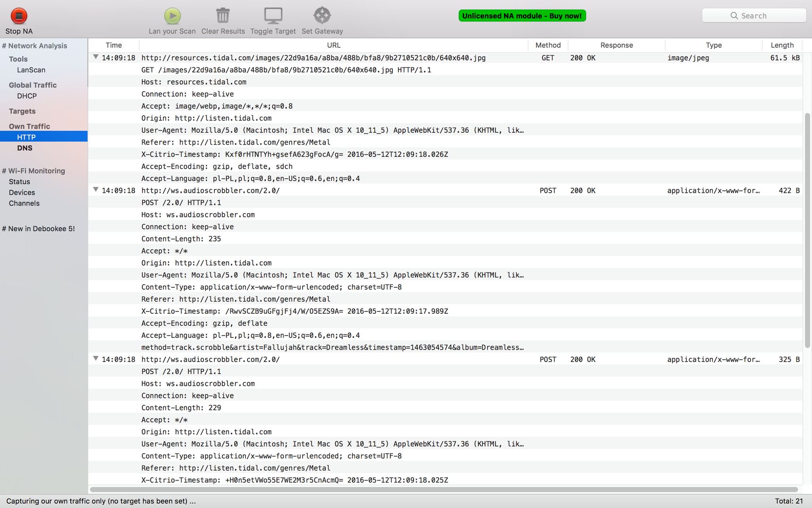812x508 pixels.
Task: Select DNS under Own Traffic
Action: (x=25, y=148)
